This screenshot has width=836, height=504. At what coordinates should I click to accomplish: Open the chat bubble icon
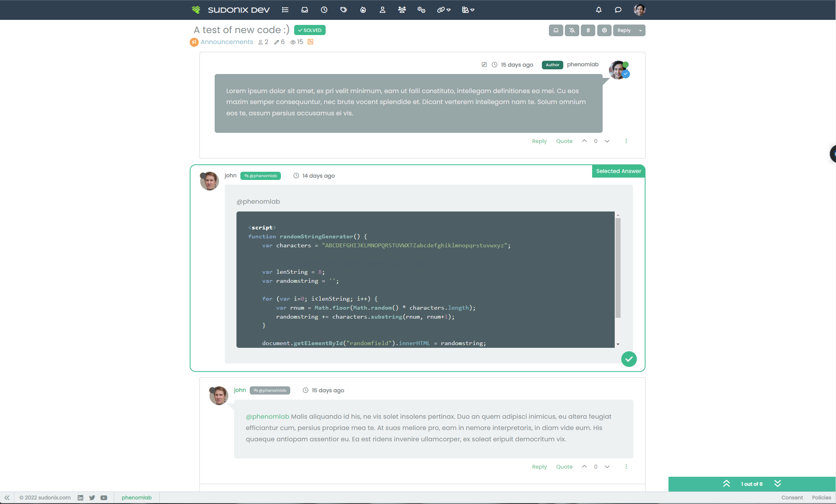618,10
